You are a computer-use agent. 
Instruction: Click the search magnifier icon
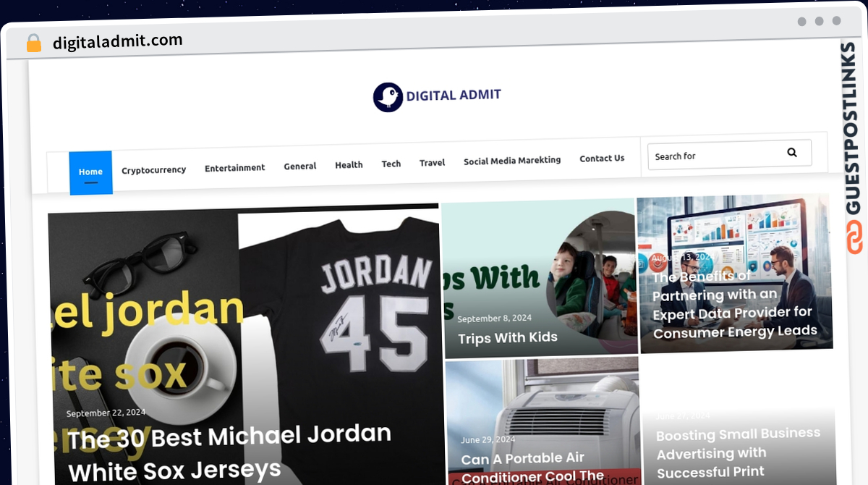792,152
